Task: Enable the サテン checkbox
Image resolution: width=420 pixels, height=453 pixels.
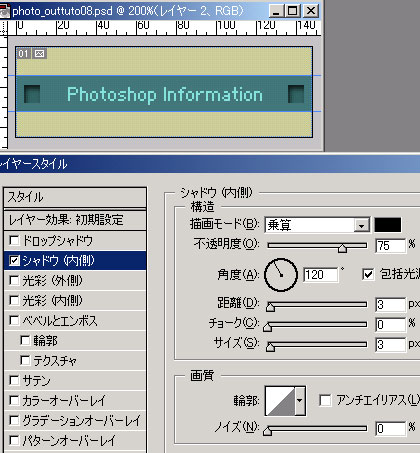Action: (x=14, y=380)
